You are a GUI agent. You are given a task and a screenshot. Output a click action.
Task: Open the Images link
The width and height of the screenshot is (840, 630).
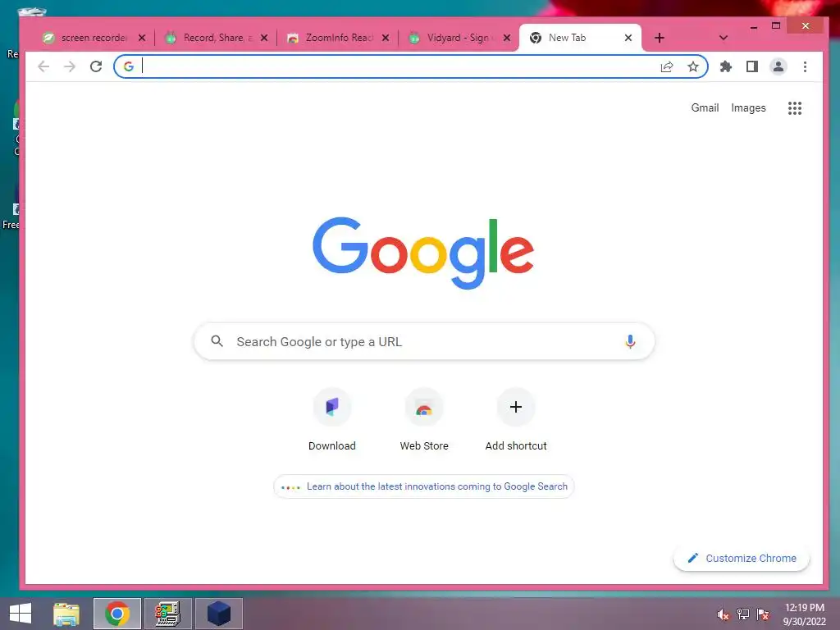click(748, 107)
